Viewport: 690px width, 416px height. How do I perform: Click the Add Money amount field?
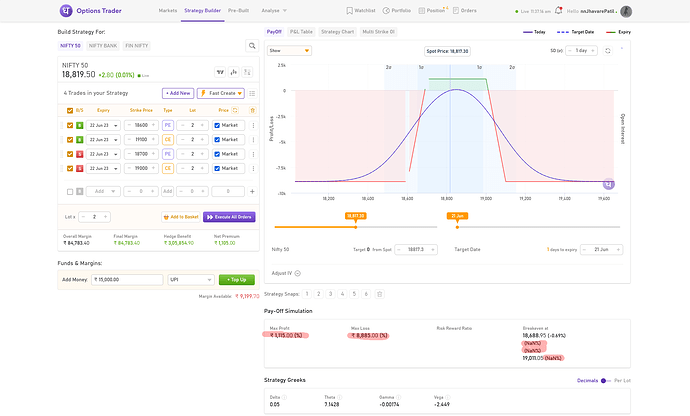click(x=126, y=280)
